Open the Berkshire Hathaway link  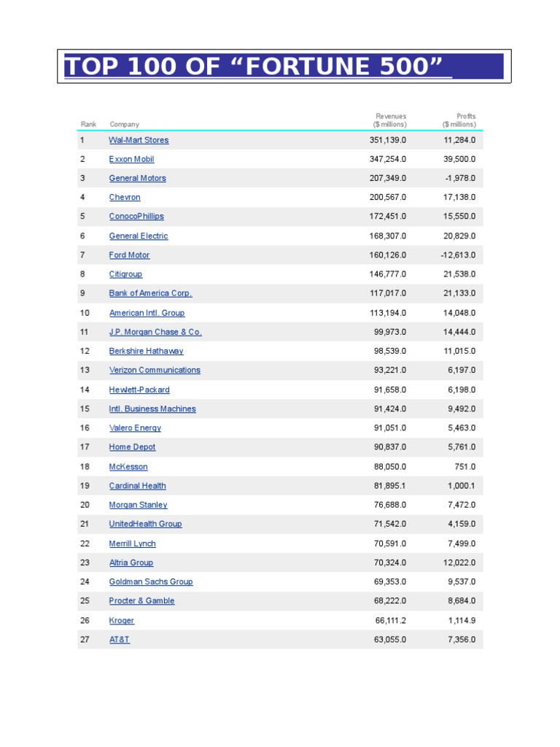click(146, 351)
